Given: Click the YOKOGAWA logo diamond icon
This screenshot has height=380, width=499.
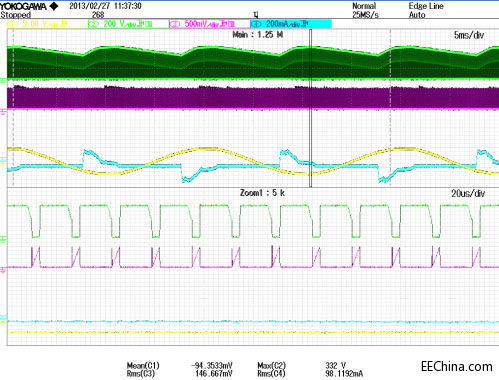Looking at the screenshot, I should pos(54,6).
